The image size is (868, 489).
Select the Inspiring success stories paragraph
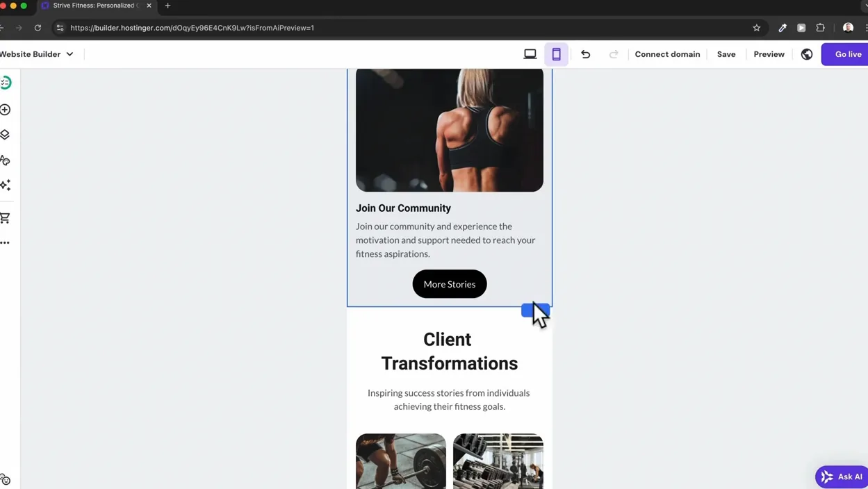pyautogui.click(x=449, y=399)
